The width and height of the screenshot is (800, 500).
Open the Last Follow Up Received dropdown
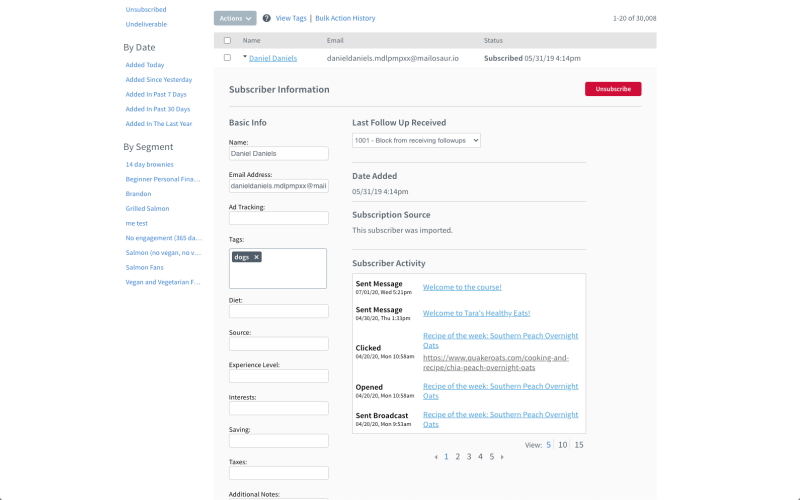click(x=416, y=141)
